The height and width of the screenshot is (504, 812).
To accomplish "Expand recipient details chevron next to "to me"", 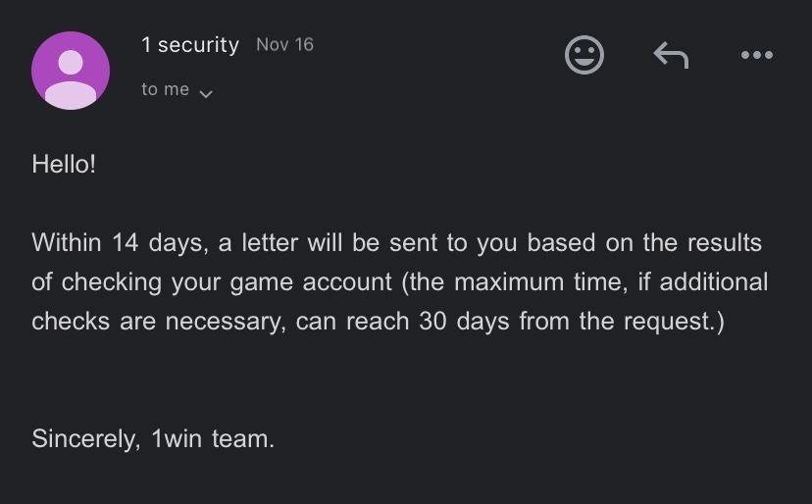I will 206,93.
